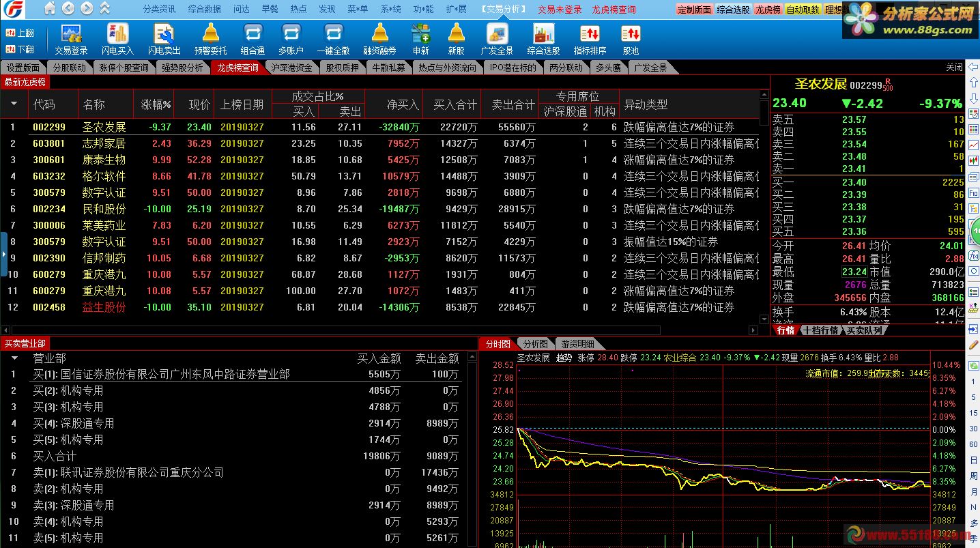Click the 龙虎榜 shortcut button
The width and height of the screenshot is (980, 548).
[x=768, y=10]
